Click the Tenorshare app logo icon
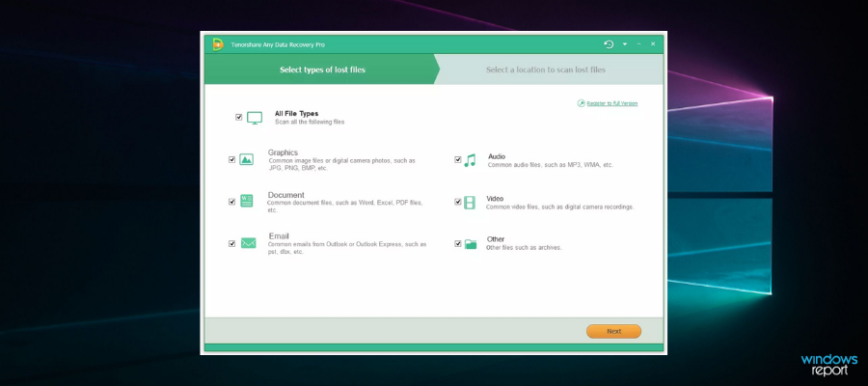This screenshot has height=386, width=868. click(x=218, y=44)
